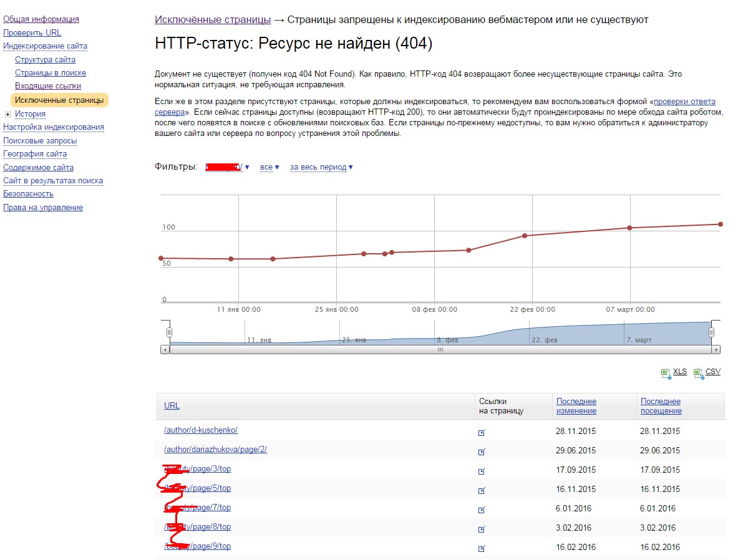Open links icon for /author/d-kuschenko/ row
Screen dimensions: 743x560
coord(481,432)
